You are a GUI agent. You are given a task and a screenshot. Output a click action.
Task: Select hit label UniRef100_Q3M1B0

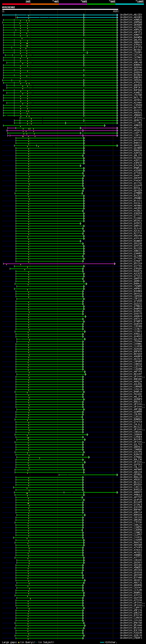click(x=131, y=268)
